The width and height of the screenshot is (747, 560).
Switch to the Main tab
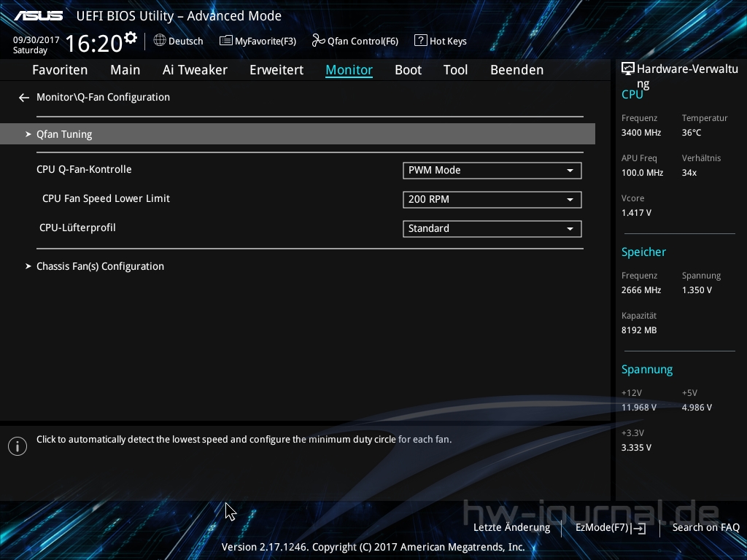(125, 70)
